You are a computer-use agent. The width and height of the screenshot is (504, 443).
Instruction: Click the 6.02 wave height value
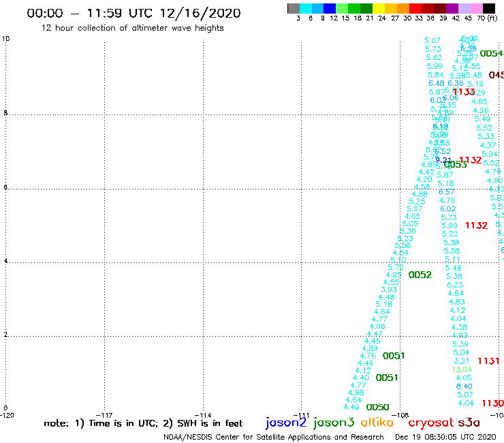click(x=448, y=209)
